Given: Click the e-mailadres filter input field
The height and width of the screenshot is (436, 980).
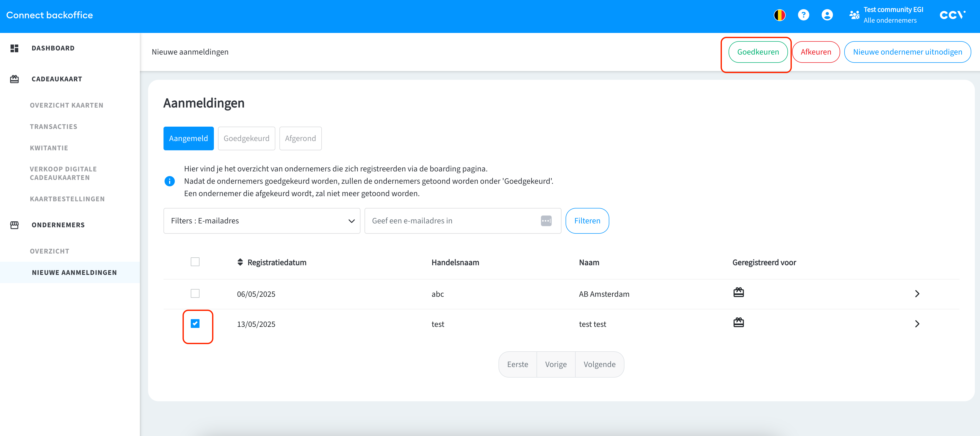Looking at the screenshot, I should pyautogui.click(x=453, y=221).
